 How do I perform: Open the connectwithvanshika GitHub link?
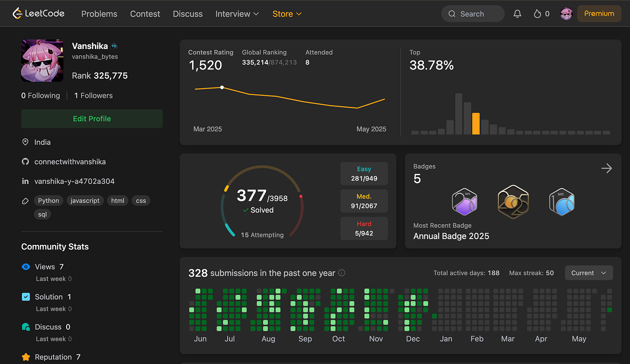(x=70, y=162)
